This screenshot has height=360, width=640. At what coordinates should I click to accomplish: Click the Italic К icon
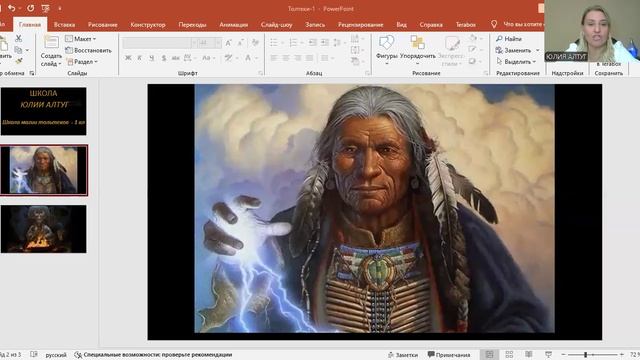pos(140,58)
